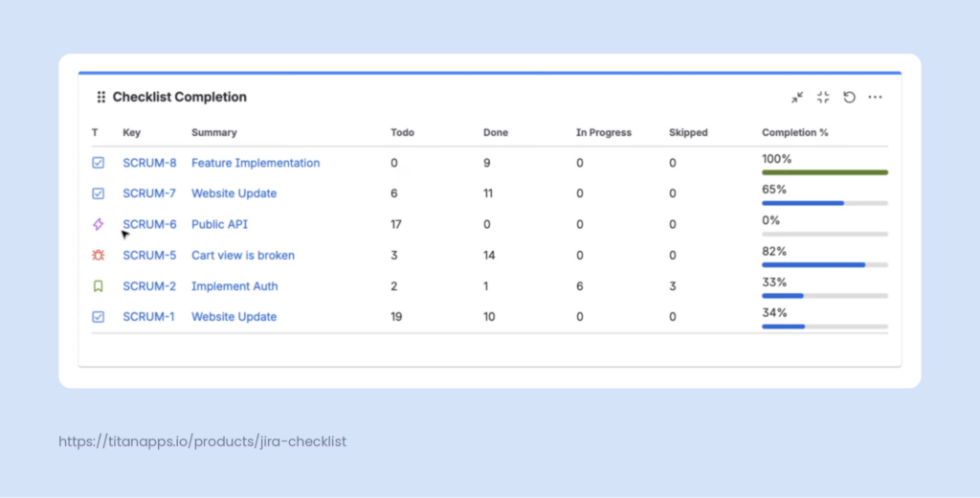This screenshot has width=980, height=498.
Task: Click the In Progress value 6 for Implement Auth
Action: click(580, 286)
